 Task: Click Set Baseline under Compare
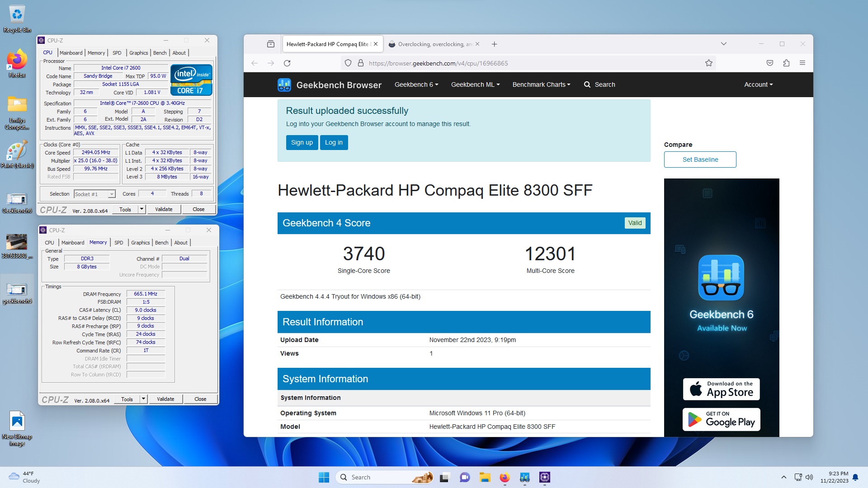point(700,160)
